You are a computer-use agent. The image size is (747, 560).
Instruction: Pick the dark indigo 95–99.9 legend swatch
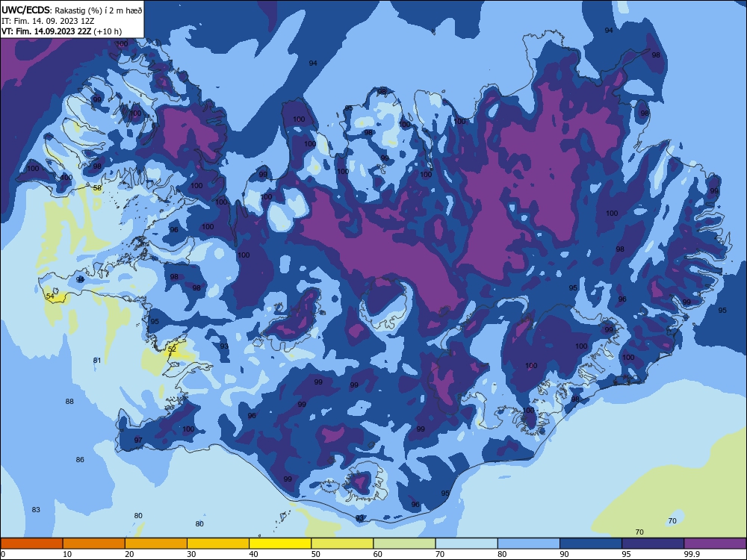click(x=653, y=544)
